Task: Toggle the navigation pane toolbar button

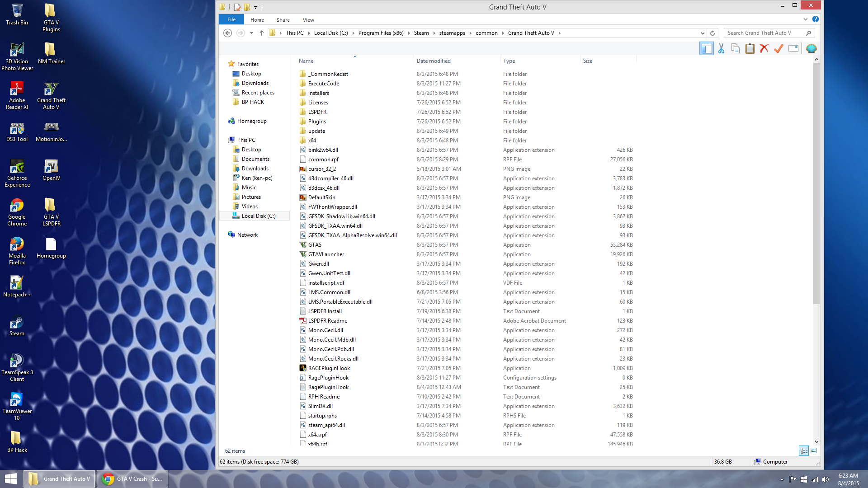Action: (706, 49)
